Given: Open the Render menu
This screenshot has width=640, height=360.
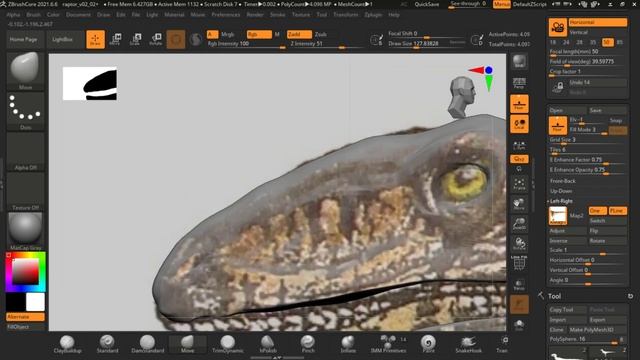Looking at the screenshot, I should click(x=255, y=15).
